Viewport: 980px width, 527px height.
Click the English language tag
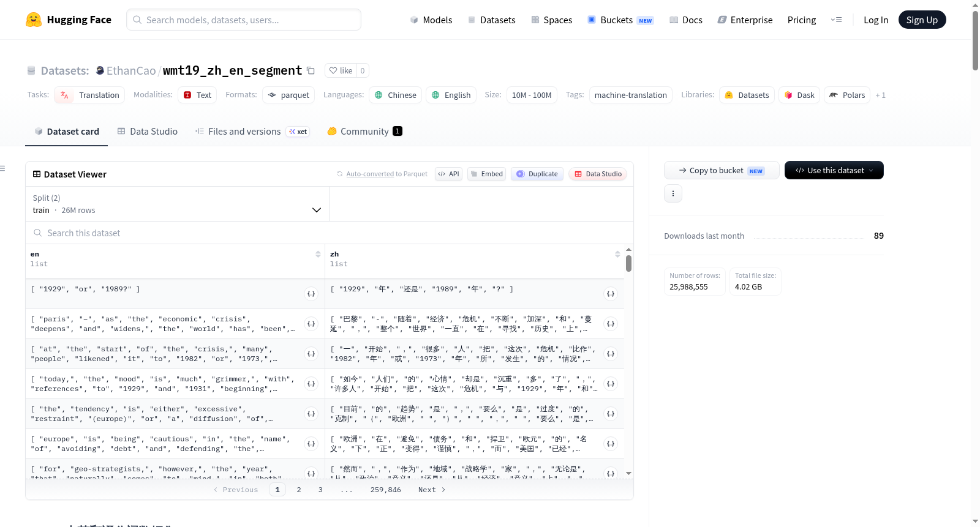(451, 95)
